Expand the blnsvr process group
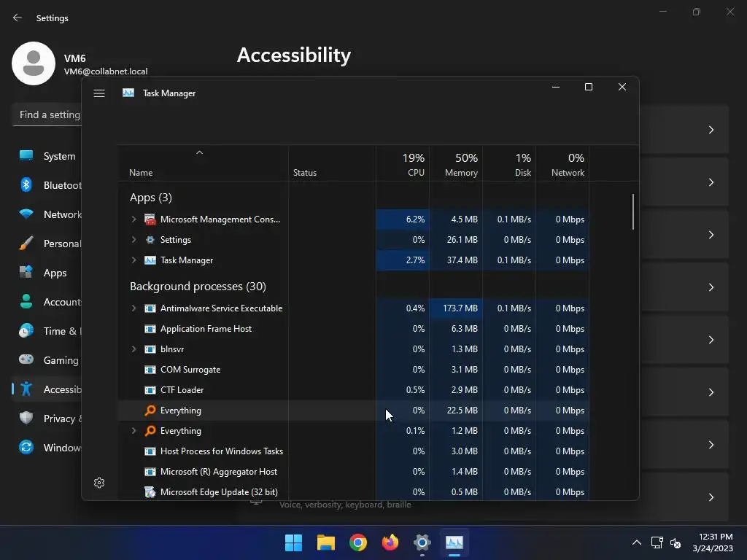This screenshot has height=560, width=747. 134,349
